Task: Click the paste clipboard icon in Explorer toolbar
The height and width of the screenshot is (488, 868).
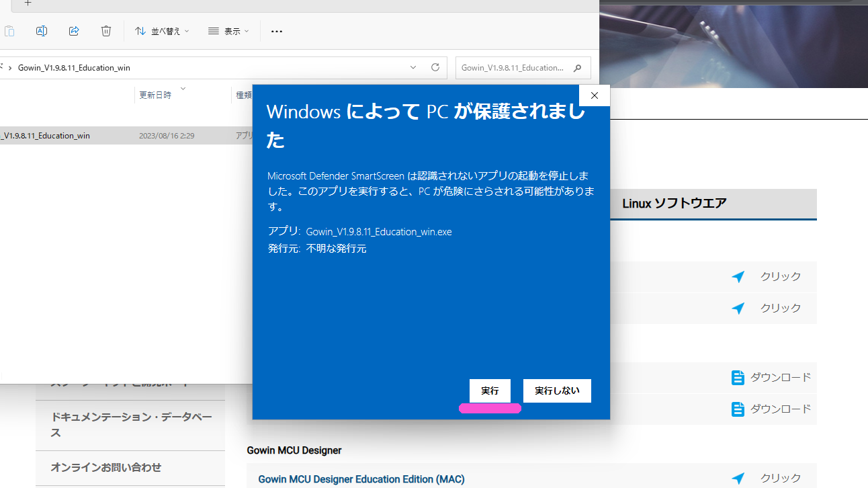Action: coord(9,31)
